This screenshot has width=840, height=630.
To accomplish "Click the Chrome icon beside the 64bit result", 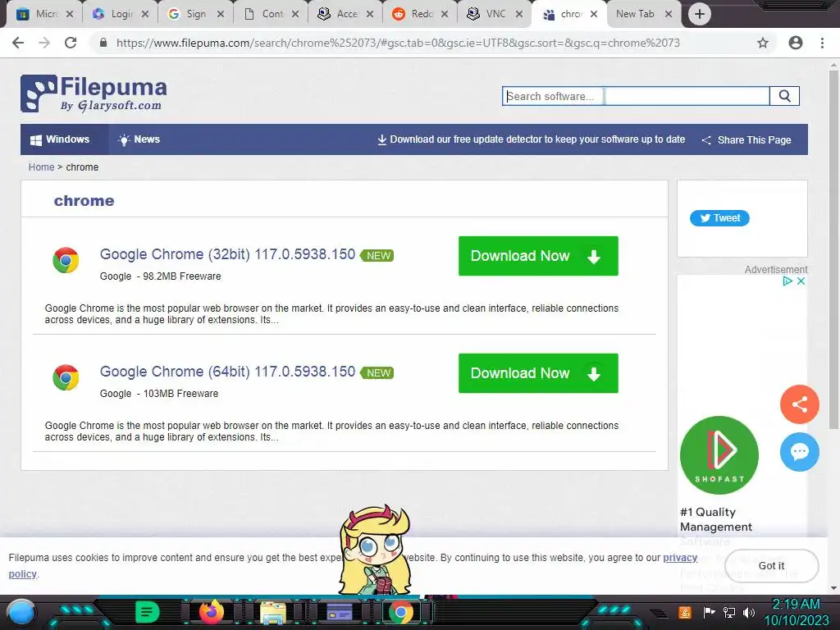I will click(66, 377).
